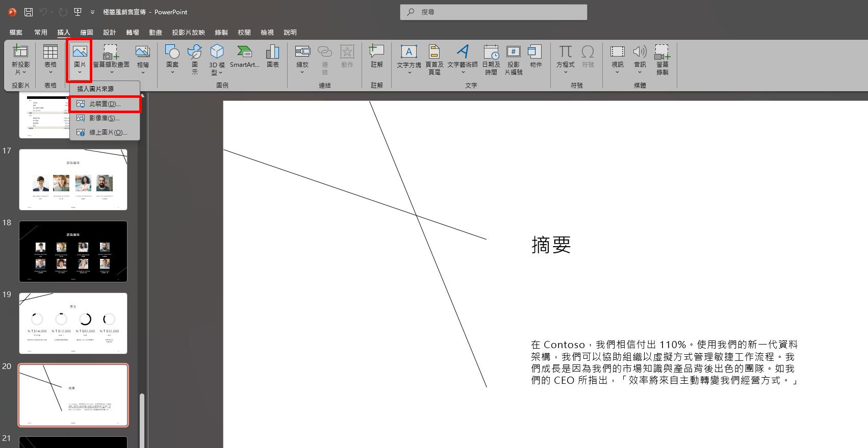Screen dimensions: 868x448
Task: Click the Contoso body paragraph on slide
Action: [x=664, y=362]
